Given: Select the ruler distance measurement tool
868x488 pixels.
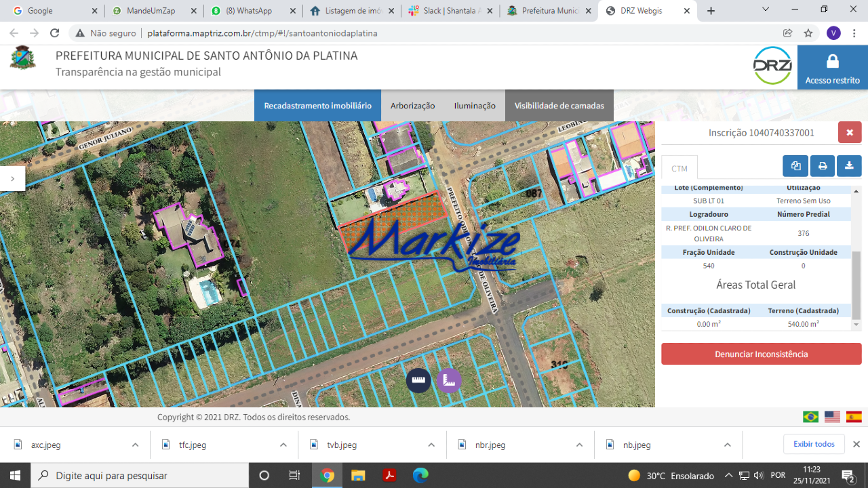Looking at the screenshot, I should 418,380.
